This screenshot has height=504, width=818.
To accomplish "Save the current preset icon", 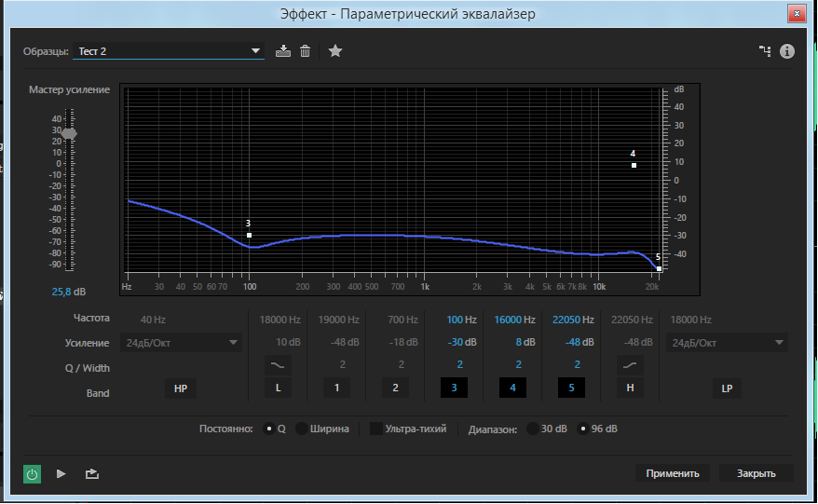I will tap(284, 51).
